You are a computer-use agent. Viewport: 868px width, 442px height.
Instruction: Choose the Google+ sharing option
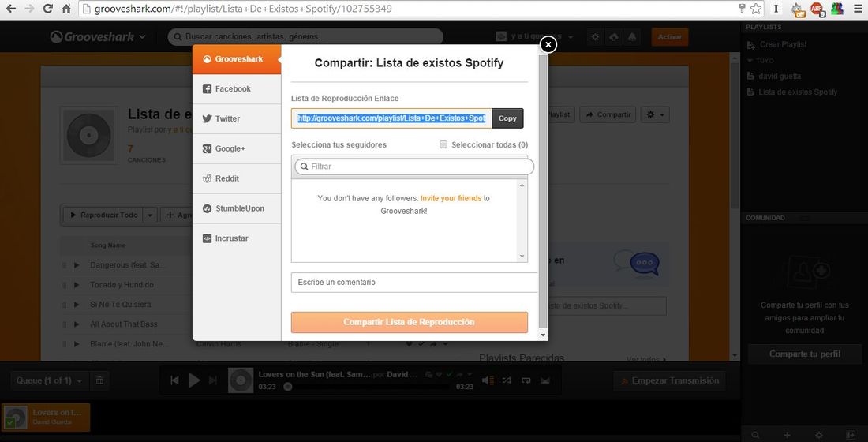pyautogui.click(x=237, y=149)
